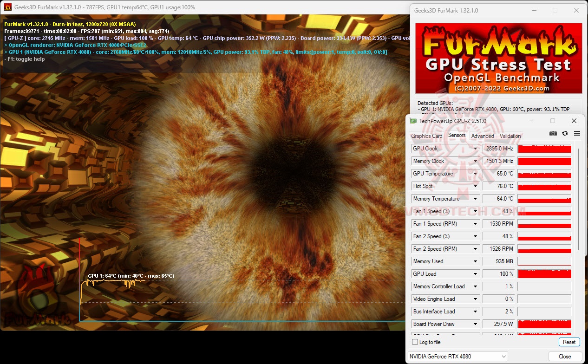Open the NVIDIA GeForce RTX 4080 GPU selector
The width and height of the screenshot is (588, 364).
[457, 357]
